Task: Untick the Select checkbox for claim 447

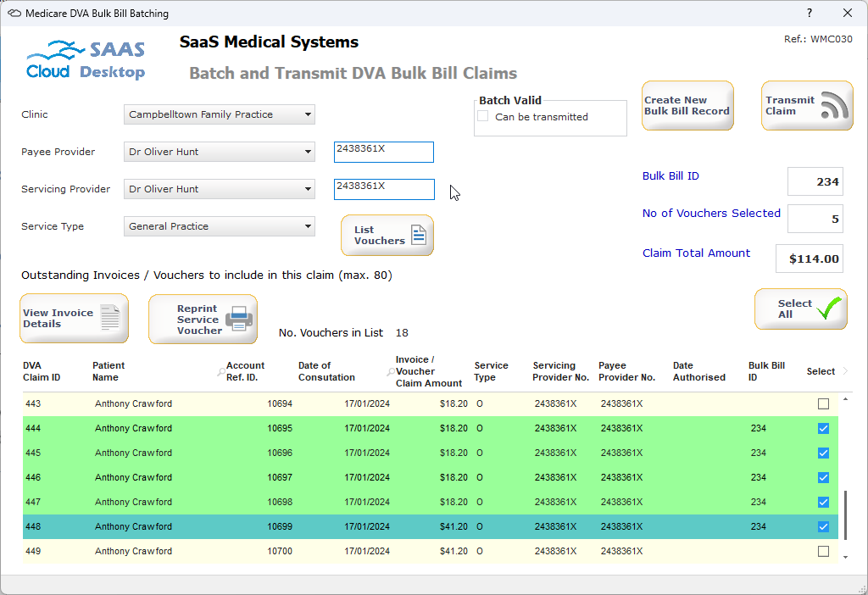Action: point(823,502)
